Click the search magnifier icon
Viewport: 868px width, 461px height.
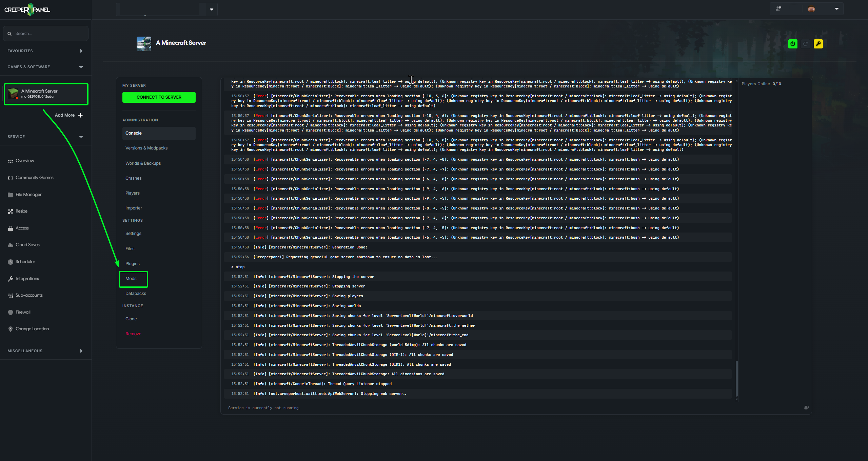coord(9,34)
